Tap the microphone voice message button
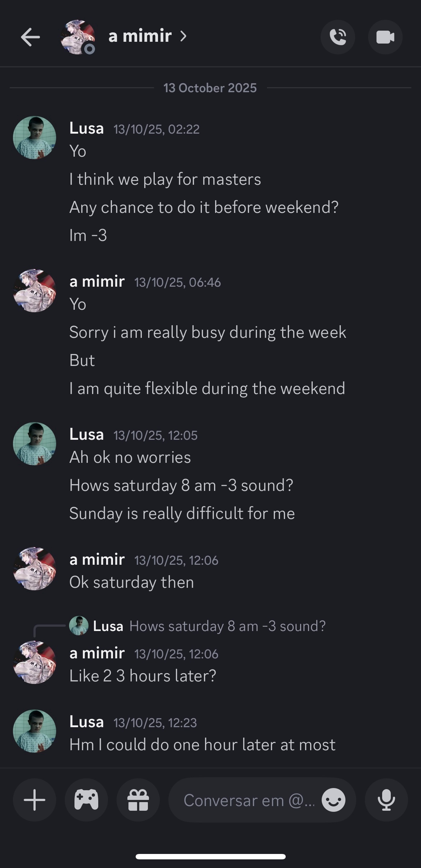The width and height of the screenshot is (421, 868). [386, 800]
